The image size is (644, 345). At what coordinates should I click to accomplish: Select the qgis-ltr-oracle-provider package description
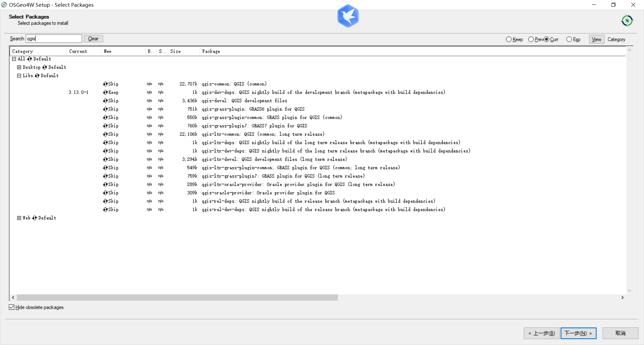coord(298,185)
